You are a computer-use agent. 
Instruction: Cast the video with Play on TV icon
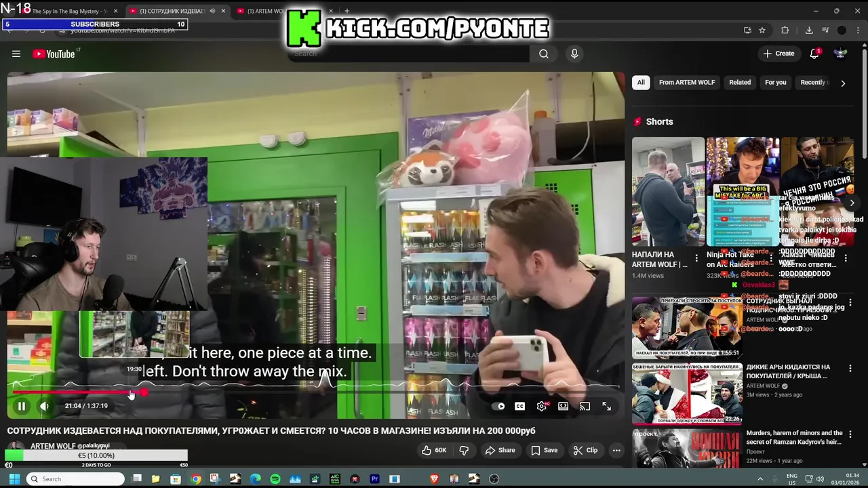point(585,406)
